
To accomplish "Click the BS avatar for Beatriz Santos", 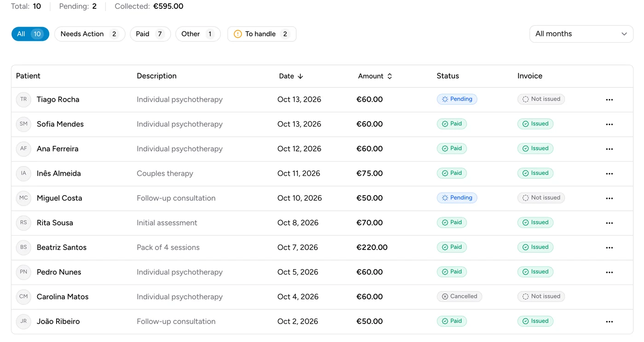I will point(23,247).
